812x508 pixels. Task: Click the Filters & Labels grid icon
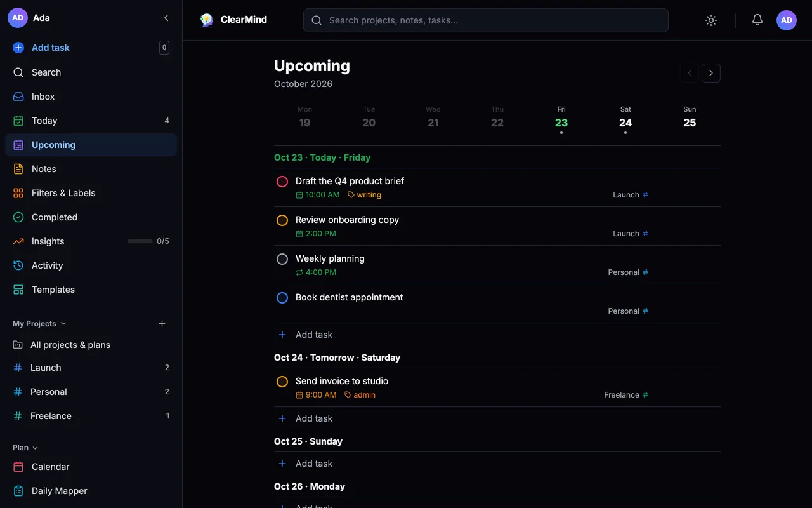(x=18, y=193)
